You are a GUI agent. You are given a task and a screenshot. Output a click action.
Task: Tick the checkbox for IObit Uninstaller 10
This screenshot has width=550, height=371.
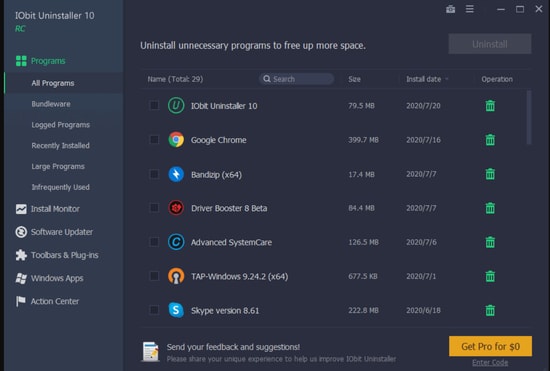click(x=154, y=106)
